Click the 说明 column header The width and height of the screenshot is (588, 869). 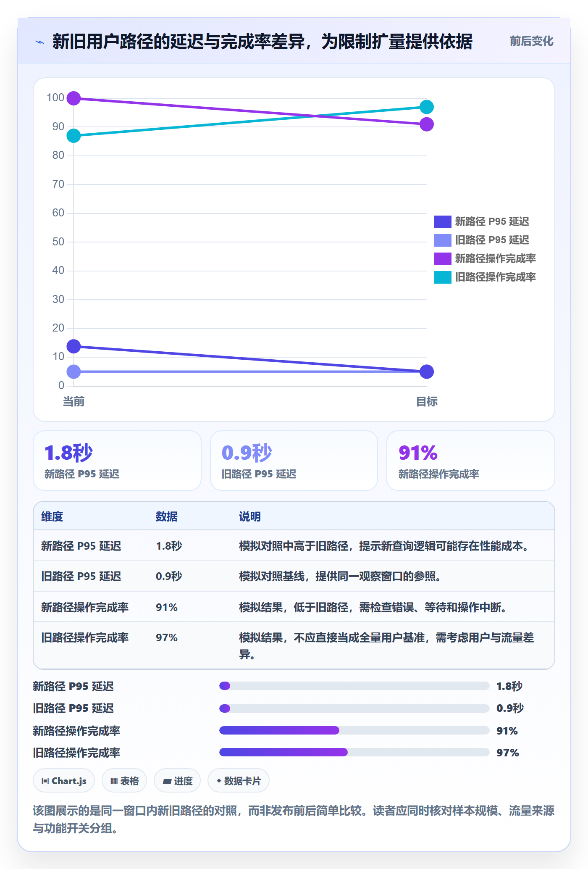pyautogui.click(x=250, y=516)
